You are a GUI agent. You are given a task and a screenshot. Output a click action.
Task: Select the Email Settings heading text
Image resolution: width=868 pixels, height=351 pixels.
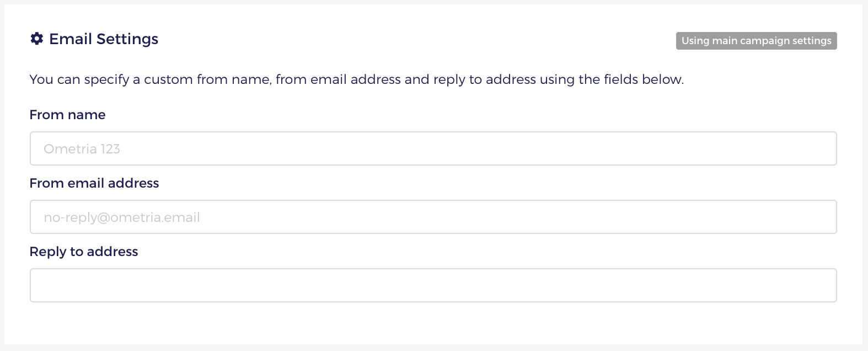[x=104, y=39]
